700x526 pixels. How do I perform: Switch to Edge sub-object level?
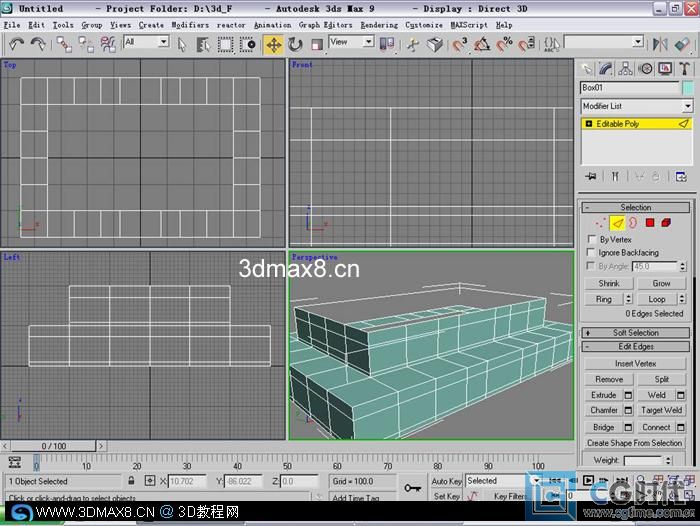point(617,222)
